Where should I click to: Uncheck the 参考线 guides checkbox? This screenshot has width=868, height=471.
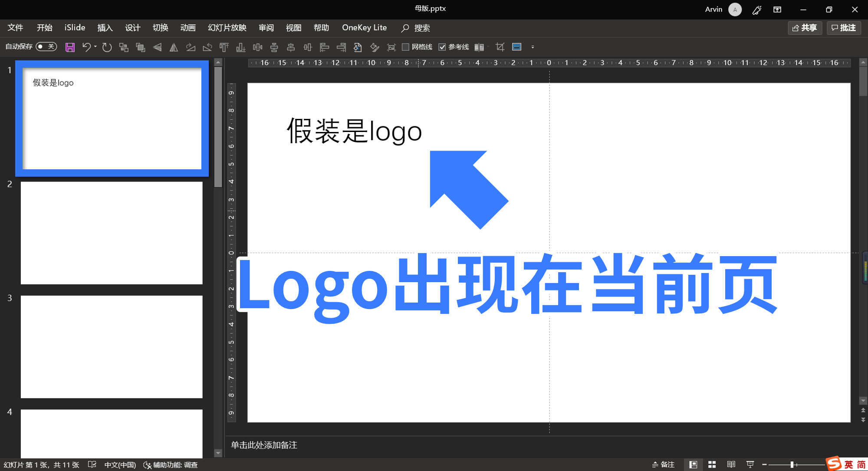(x=442, y=47)
